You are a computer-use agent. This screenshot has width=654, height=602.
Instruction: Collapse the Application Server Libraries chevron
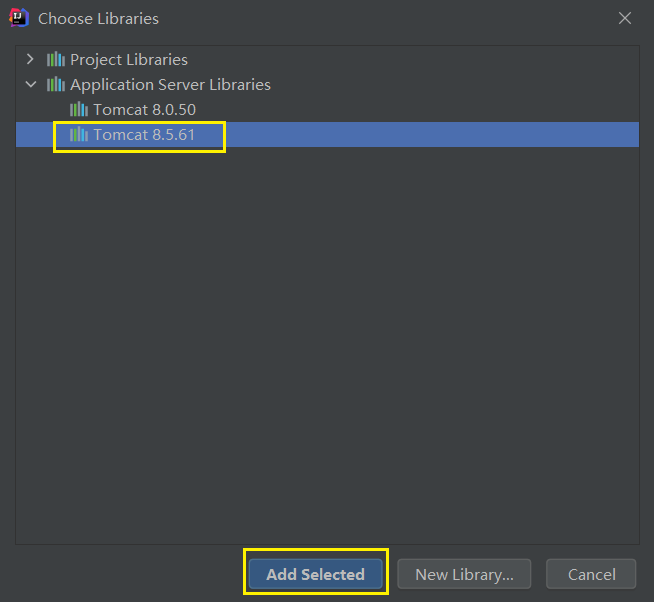(30, 84)
